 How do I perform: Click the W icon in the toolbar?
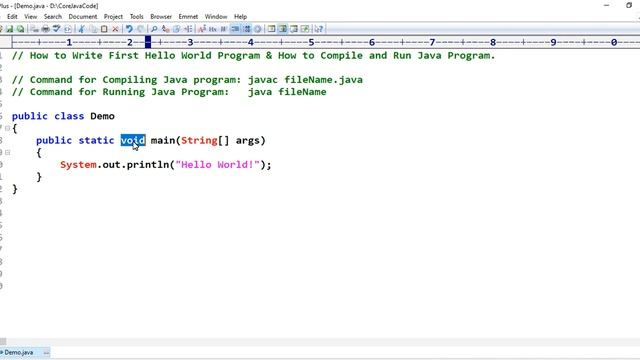(x=224, y=29)
